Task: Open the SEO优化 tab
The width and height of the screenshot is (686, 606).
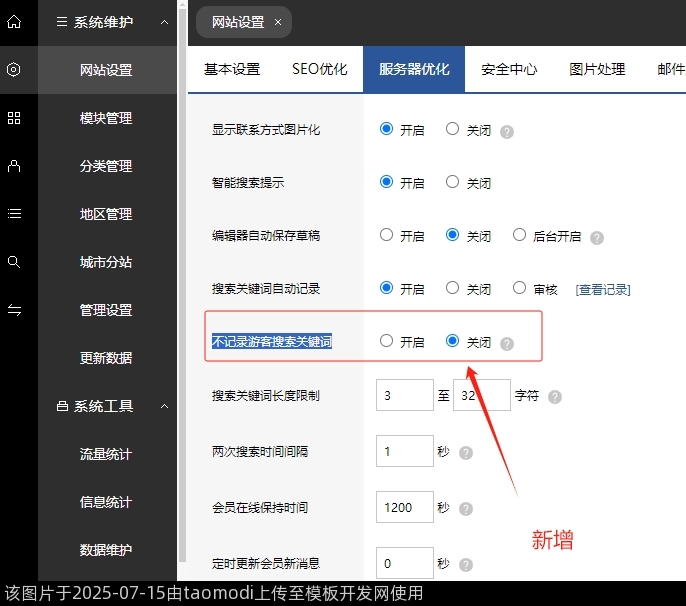Action: (319, 70)
